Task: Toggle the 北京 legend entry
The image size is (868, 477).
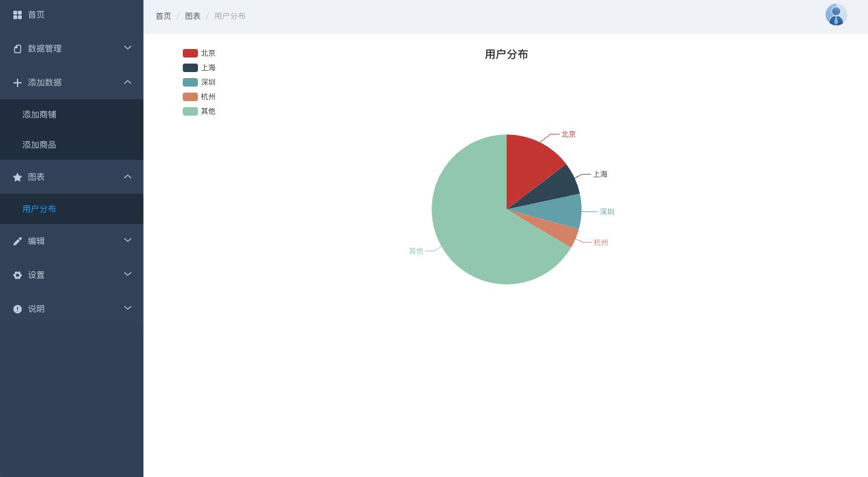Action: (200, 53)
